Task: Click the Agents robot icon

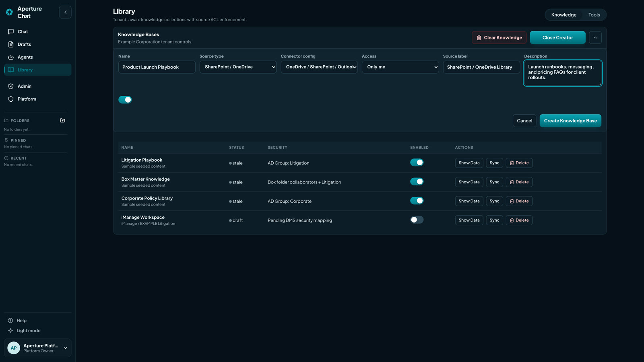Action: coord(11,57)
